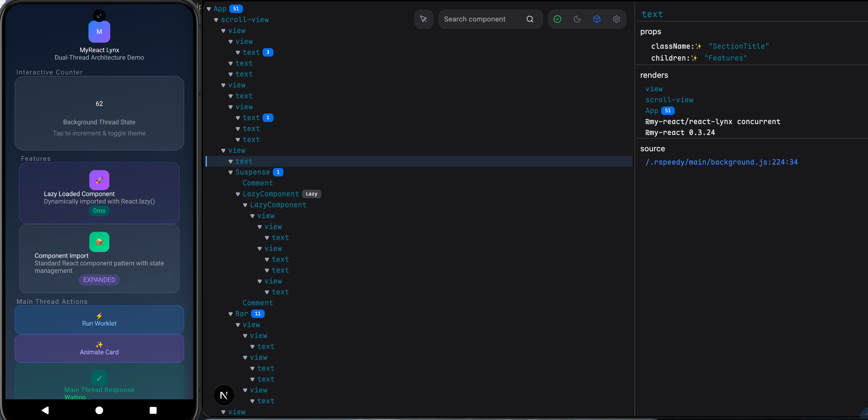Select the scroll-view tree row
868x420 pixels.
click(419, 20)
